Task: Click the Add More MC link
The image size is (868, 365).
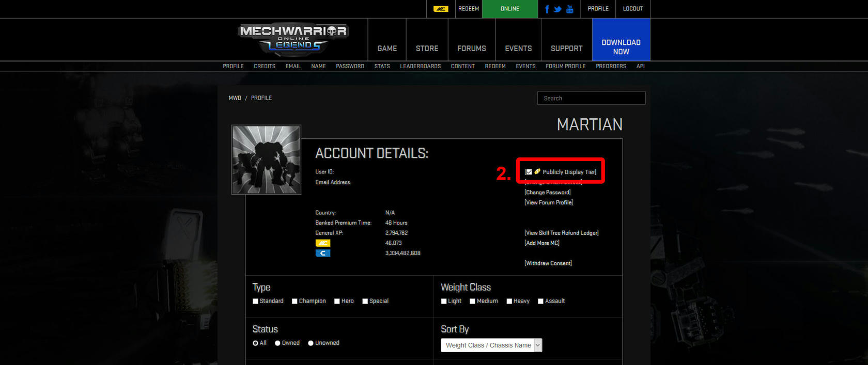Action: 542,243
